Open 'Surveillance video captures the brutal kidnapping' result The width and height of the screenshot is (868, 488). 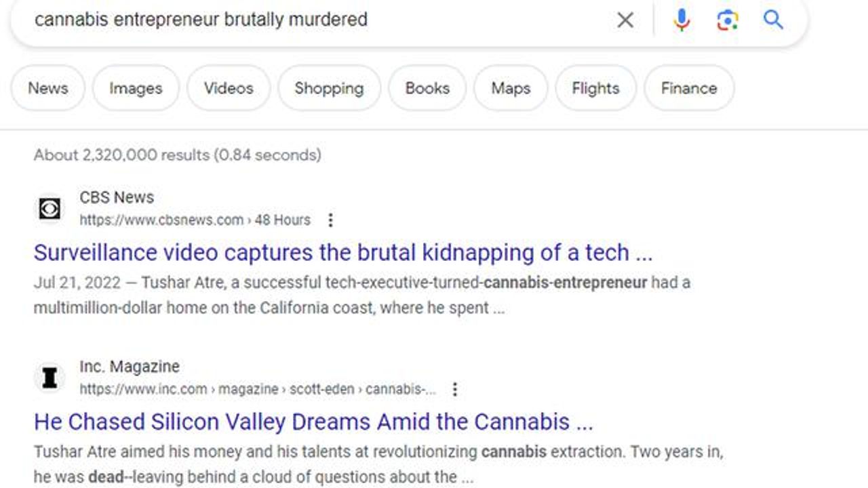(x=342, y=253)
